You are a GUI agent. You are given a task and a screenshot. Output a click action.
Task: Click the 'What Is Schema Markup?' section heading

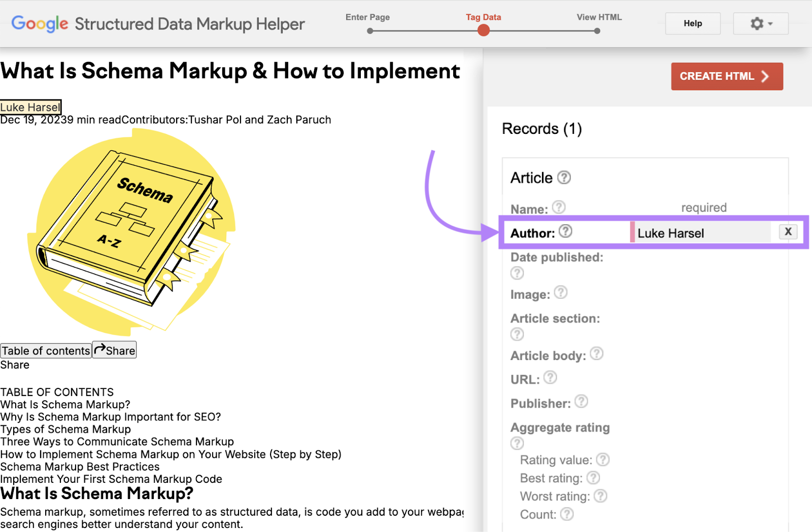96,493
